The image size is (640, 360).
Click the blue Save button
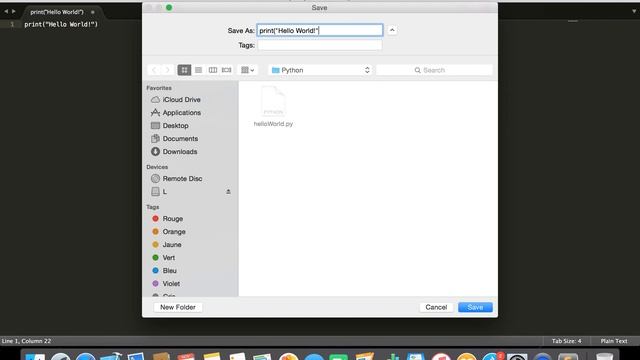[x=475, y=307]
